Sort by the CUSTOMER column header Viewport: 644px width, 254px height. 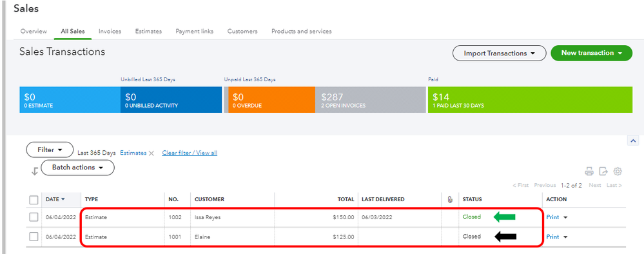click(x=210, y=199)
